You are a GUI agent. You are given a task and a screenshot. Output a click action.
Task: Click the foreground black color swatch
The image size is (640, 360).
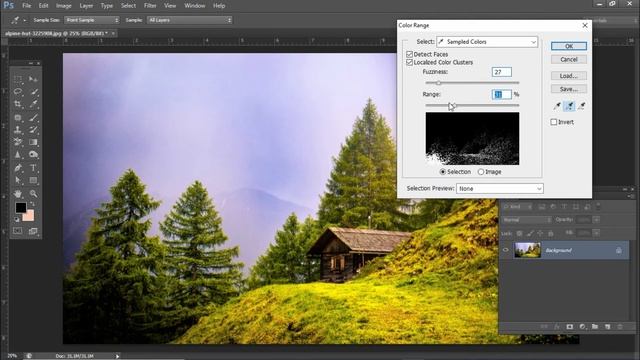[21, 207]
